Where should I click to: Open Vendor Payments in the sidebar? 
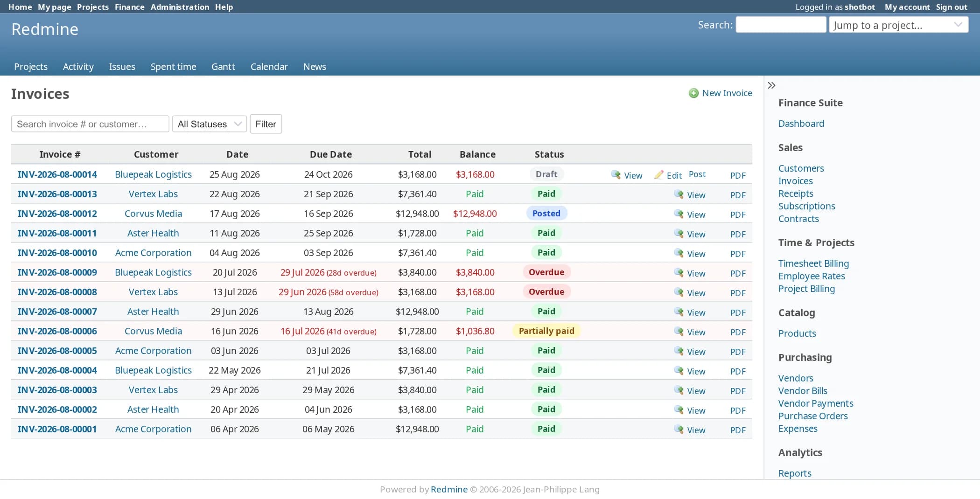pos(816,403)
